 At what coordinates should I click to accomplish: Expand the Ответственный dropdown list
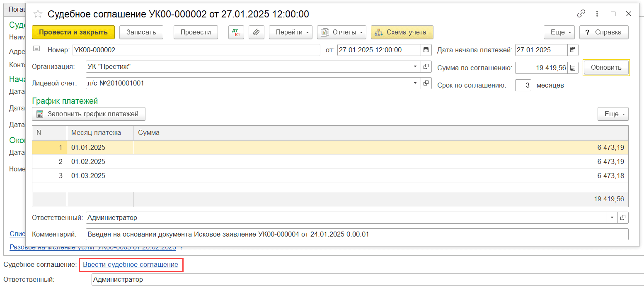612,217
